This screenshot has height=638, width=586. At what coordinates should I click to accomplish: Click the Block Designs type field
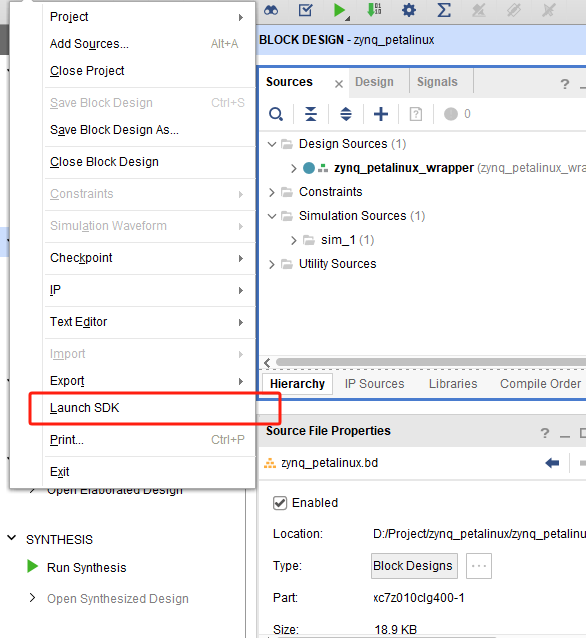414,566
